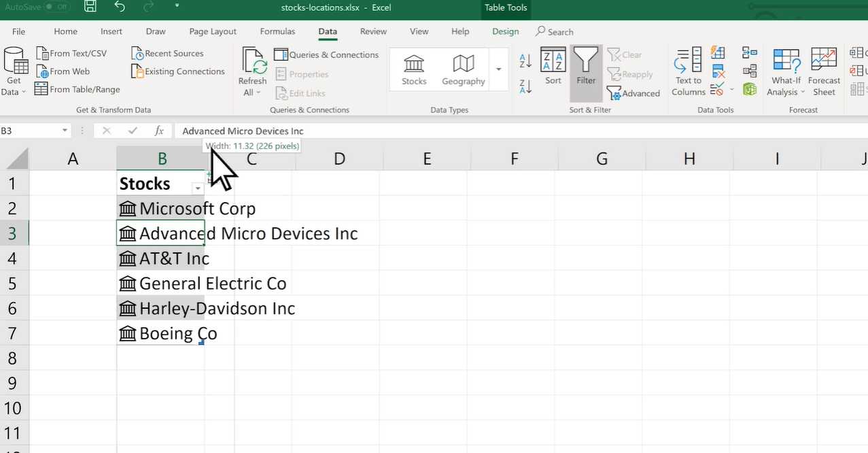
Task: Select the AT&T Inc cell
Action: (161, 258)
